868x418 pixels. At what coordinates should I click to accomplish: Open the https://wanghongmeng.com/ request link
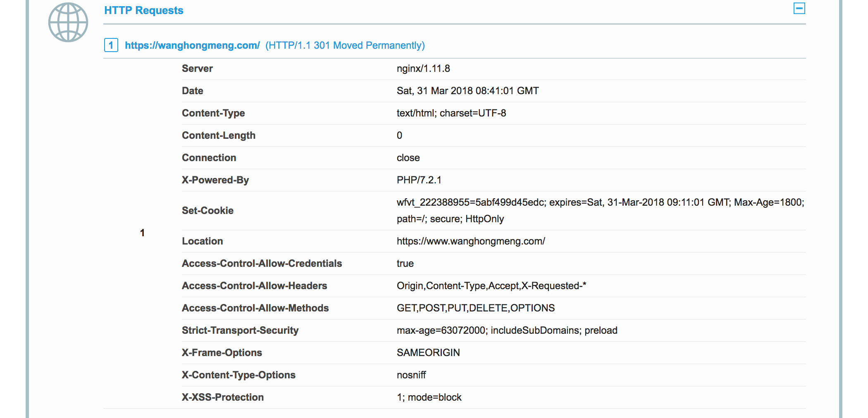click(192, 45)
